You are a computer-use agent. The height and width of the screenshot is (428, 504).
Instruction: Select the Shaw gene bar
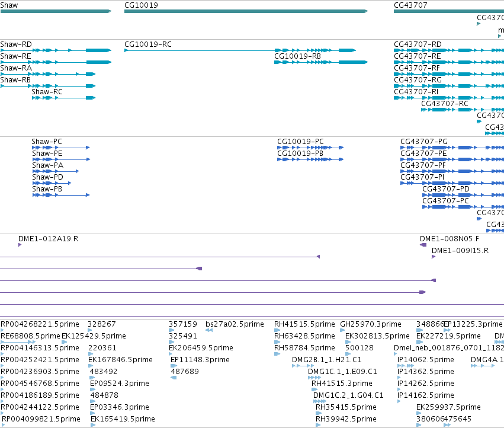(x=56, y=11)
